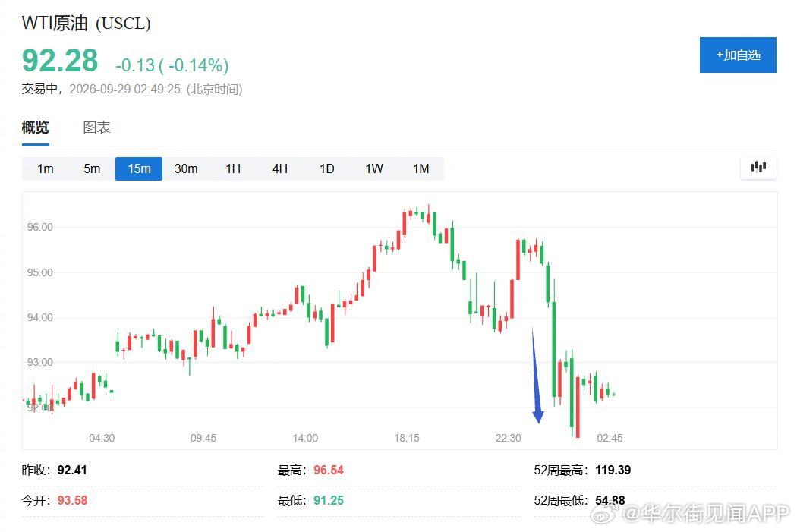This screenshot has width=797, height=532.
Task: Click the change value -0.13 ( -0.14%)
Action: tap(172, 65)
